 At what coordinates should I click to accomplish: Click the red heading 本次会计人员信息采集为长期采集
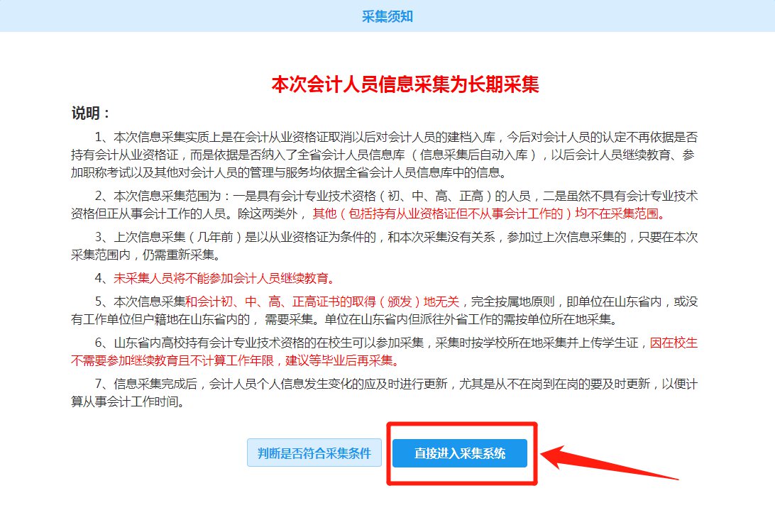[x=405, y=84]
